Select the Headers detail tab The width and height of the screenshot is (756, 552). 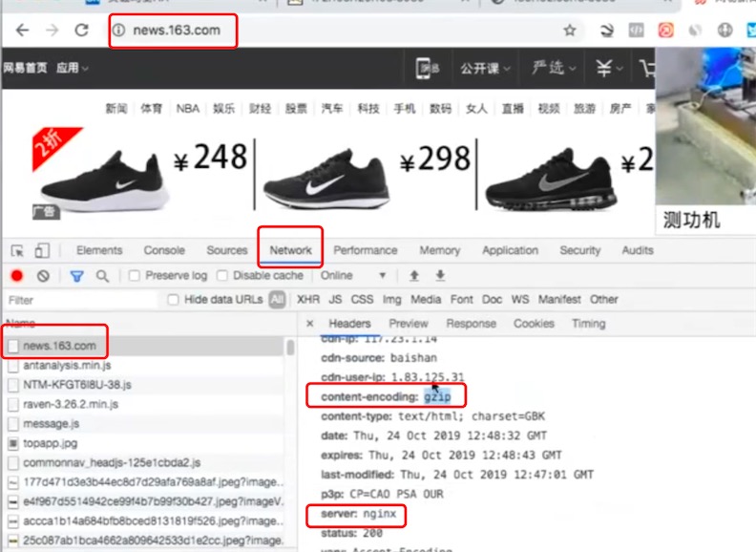coord(349,324)
